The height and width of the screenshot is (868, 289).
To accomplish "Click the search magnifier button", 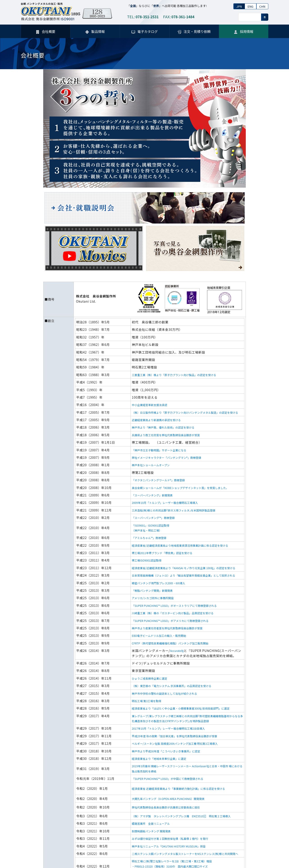I will pyautogui.click(x=264, y=17).
